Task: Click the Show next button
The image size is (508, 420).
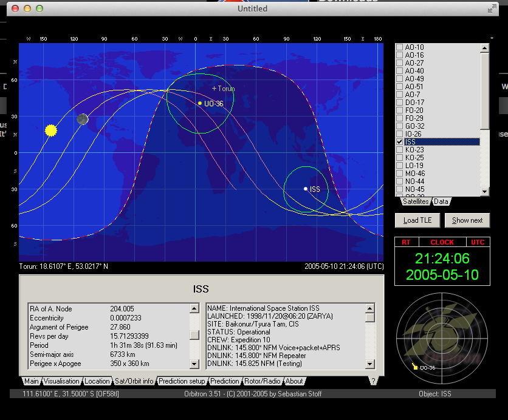Action: (x=467, y=220)
